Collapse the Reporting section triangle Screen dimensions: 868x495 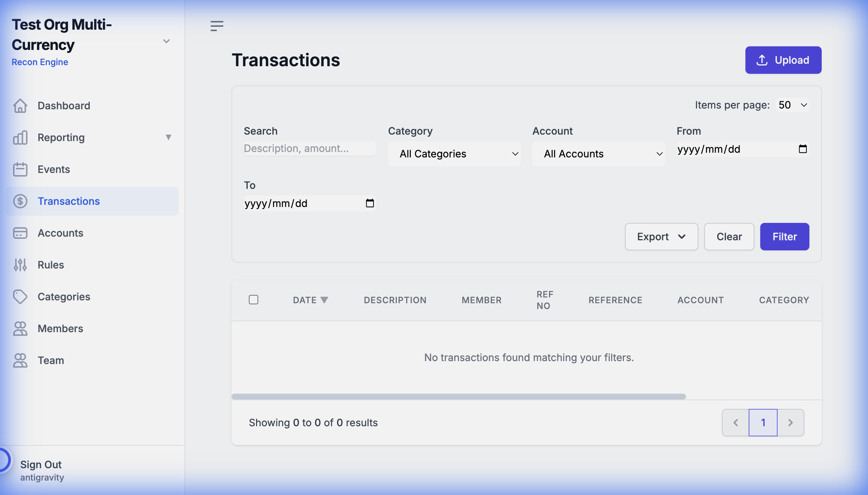click(169, 137)
